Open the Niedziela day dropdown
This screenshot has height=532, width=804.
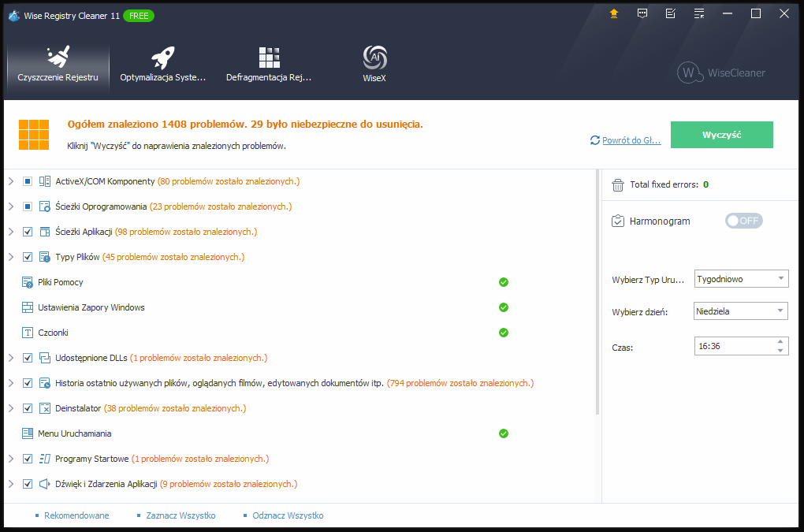click(741, 311)
